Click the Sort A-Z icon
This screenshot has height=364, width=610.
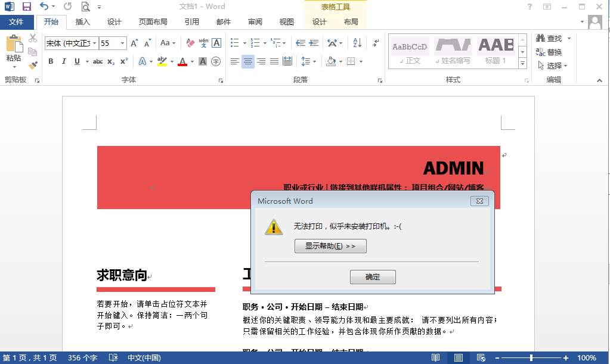pyautogui.click(x=357, y=43)
